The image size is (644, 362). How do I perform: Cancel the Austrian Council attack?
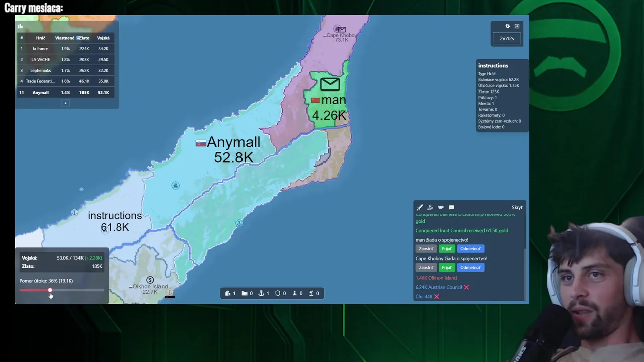point(466,287)
